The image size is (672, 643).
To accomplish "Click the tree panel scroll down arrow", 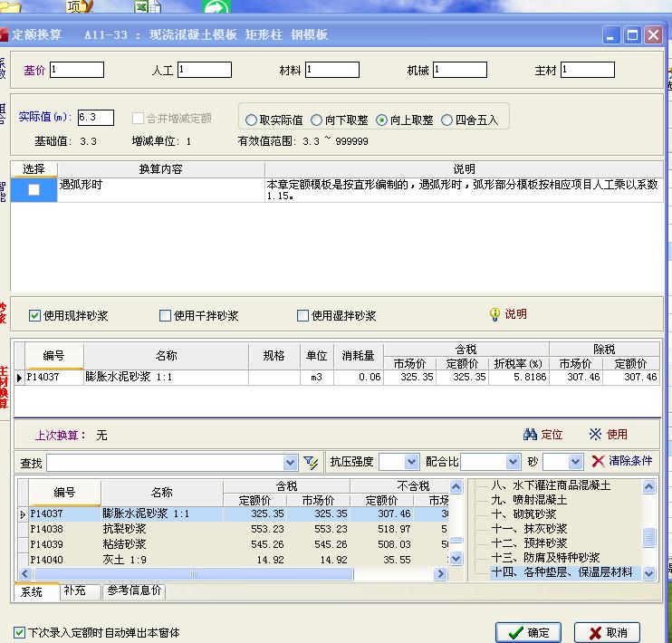I will [x=648, y=573].
